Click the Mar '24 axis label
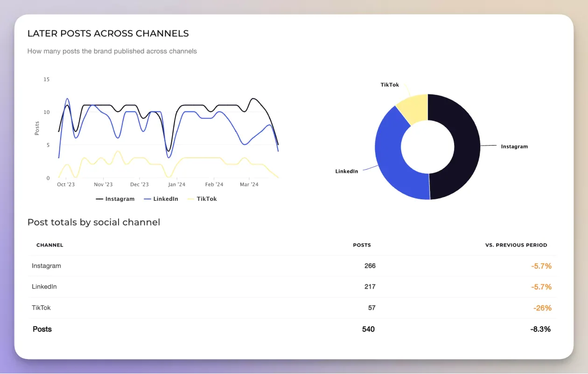The height and width of the screenshot is (374, 588). click(x=249, y=184)
